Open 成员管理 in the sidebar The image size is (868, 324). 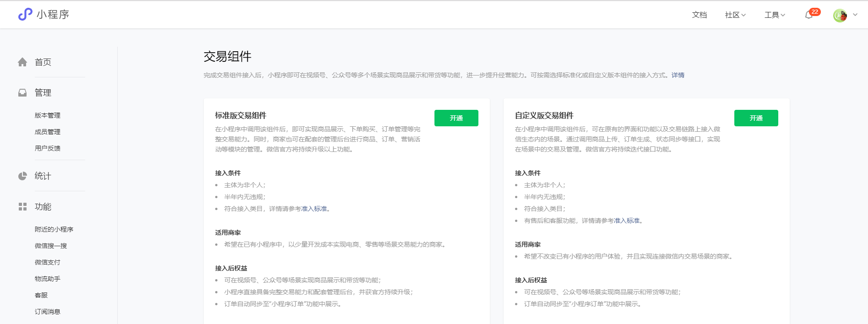tap(48, 132)
